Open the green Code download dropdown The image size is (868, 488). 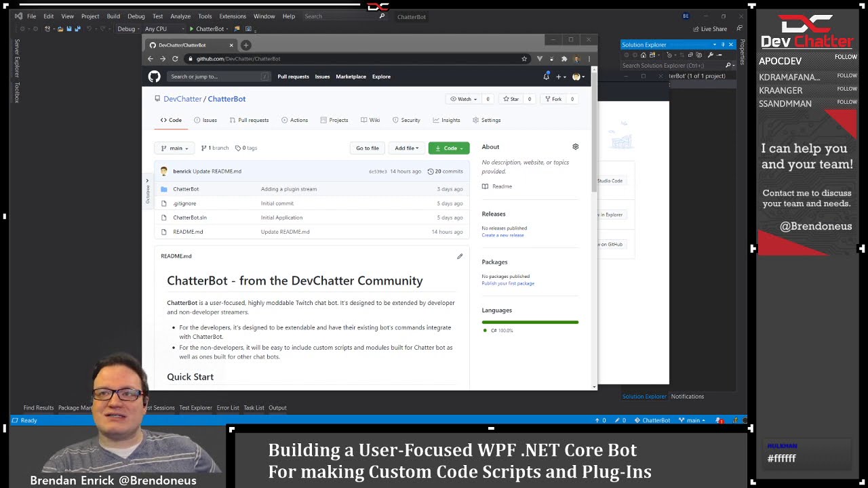point(449,148)
